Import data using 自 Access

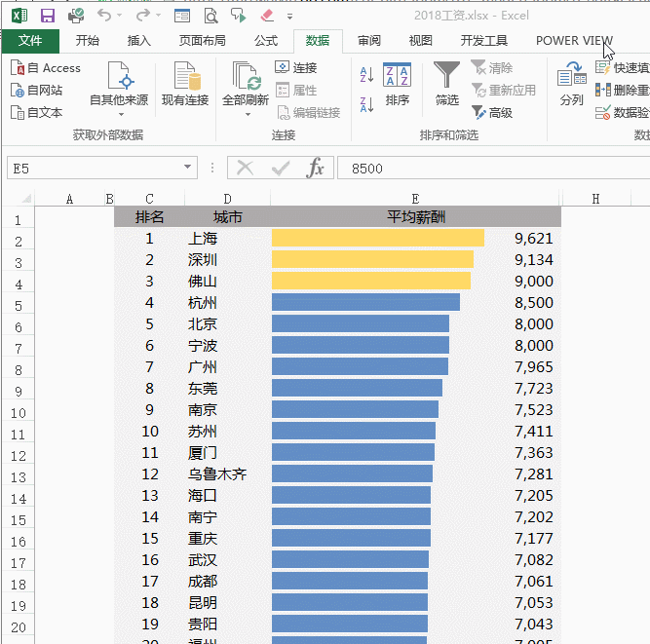tap(46, 68)
